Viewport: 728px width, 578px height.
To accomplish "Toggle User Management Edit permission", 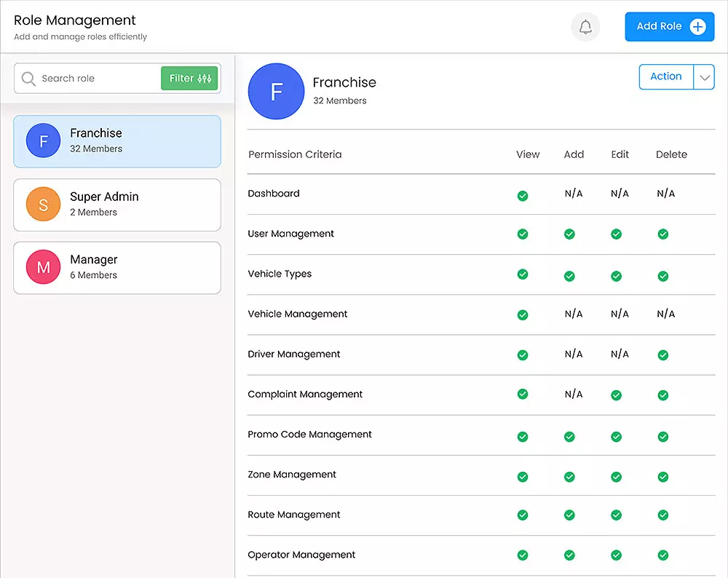I will pyautogui.click(x=617, y=234).
